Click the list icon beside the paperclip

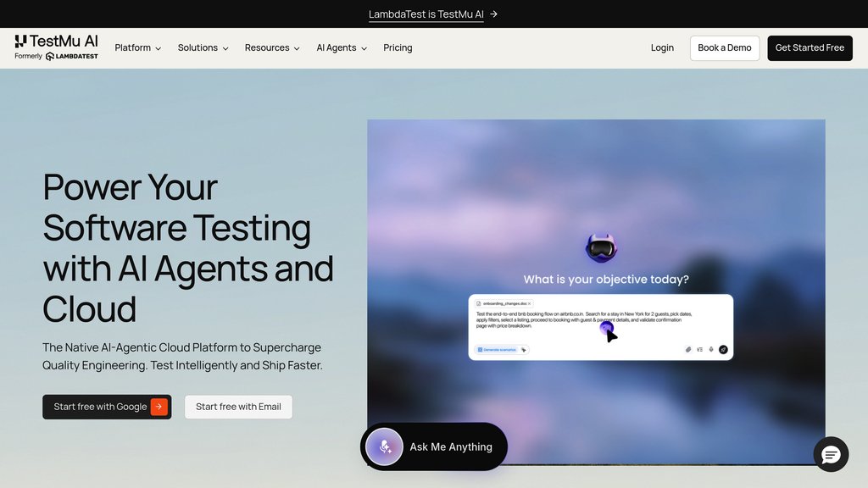tap(699, 350)
